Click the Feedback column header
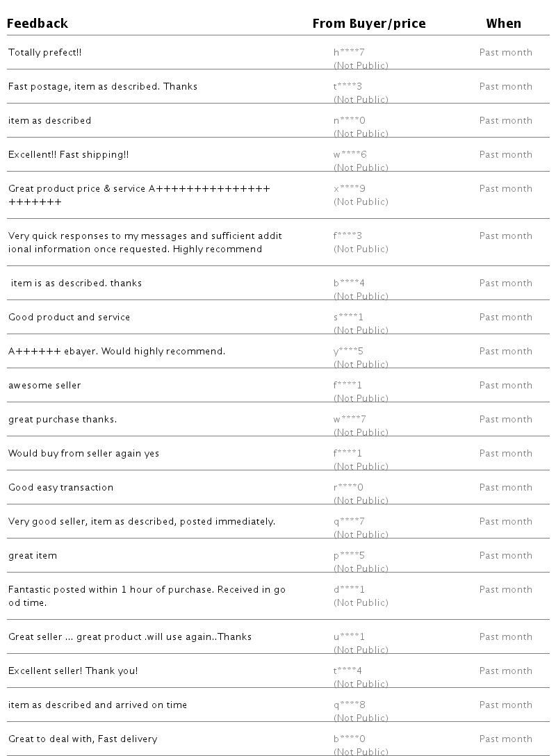The width and height of the screenshot is (556, 756). pyautogui.click(x=38, y=24)
